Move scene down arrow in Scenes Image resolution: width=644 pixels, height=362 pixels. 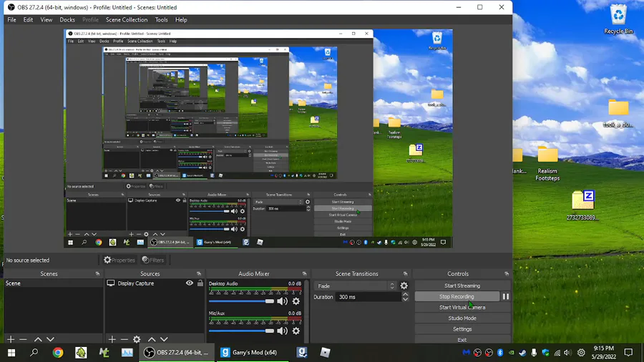pos(50,339)
